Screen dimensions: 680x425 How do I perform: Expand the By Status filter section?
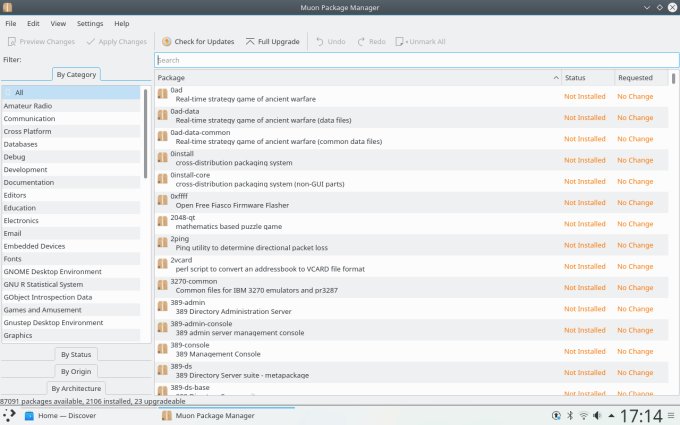click(x=76, y=354)
